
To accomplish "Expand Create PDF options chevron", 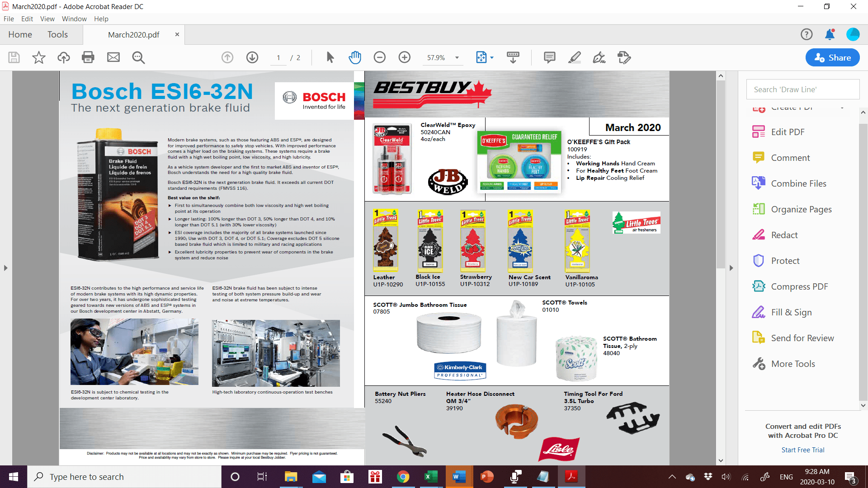I will coord(842,108).
